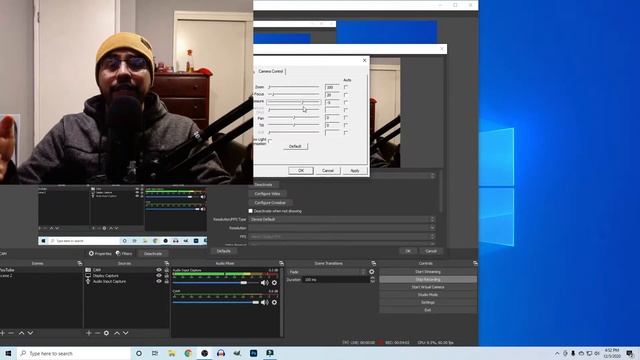
Task: Toggle visibility of Display Capture source
Action: click(159, 276)
